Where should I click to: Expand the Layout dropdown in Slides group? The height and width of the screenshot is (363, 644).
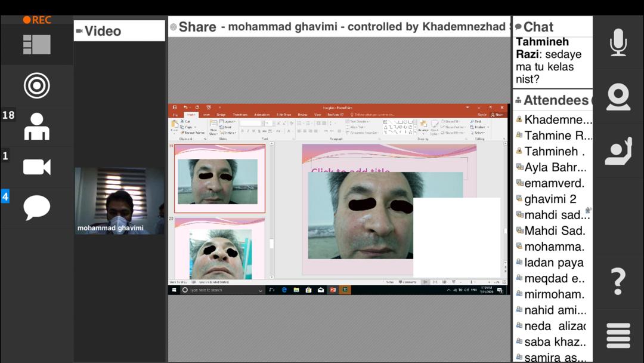229,122
